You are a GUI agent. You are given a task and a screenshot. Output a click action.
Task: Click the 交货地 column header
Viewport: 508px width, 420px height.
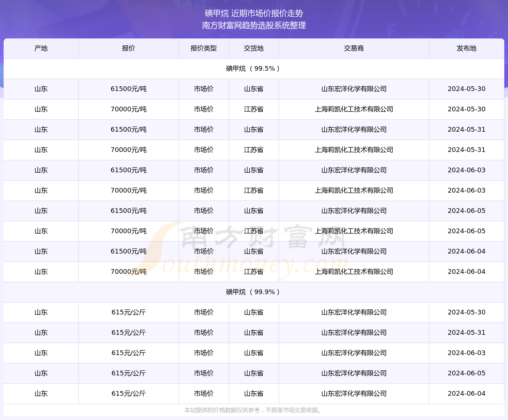pyautogui.click(x=254, y=48)
